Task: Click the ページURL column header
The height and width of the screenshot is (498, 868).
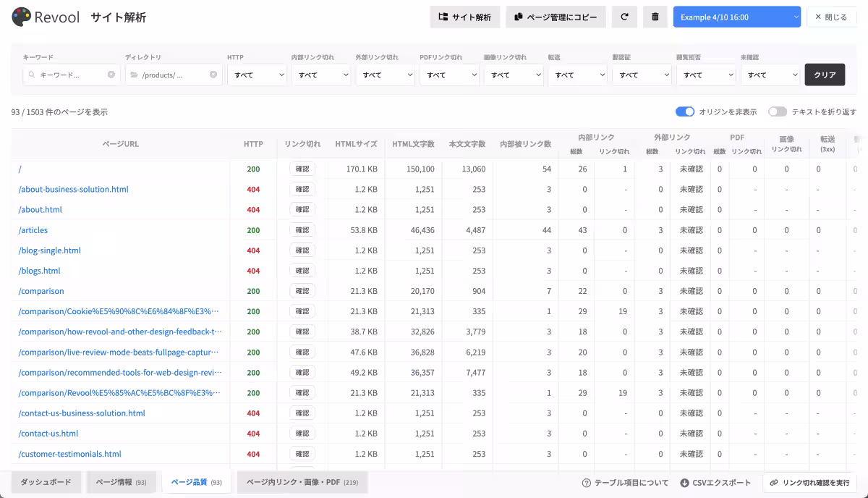Action: tap(121, 144)
